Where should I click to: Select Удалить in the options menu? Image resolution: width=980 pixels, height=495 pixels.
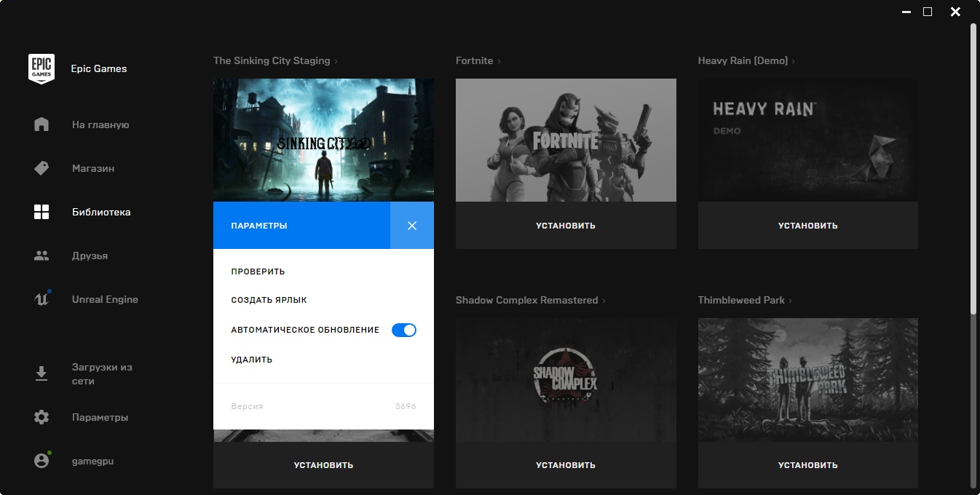click(252, 360)
